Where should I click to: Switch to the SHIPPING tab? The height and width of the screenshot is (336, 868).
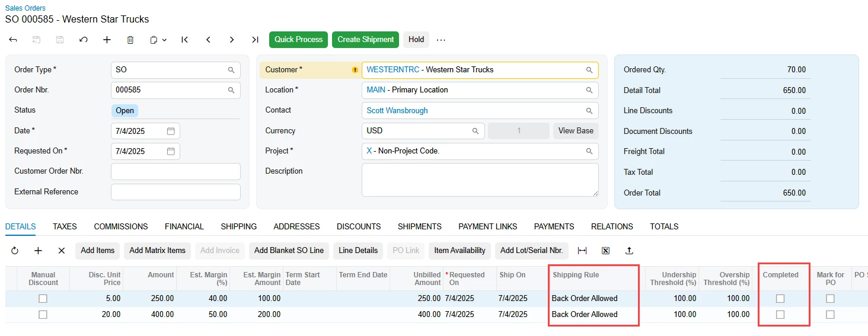(x=239, y=226)
